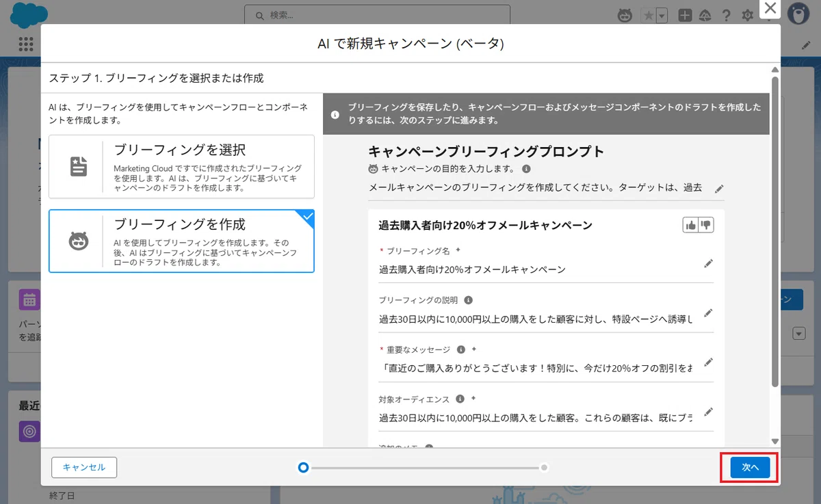
Task: Click the second step progress indicator dot
Action: 544,468
